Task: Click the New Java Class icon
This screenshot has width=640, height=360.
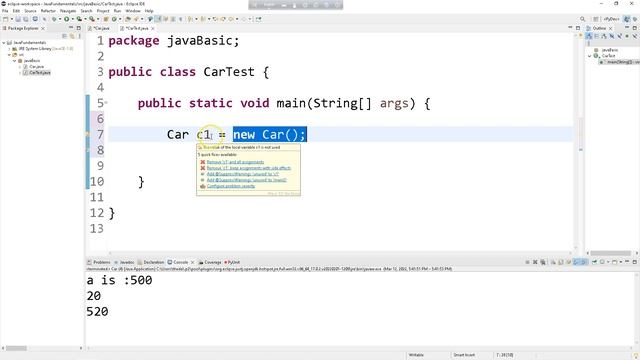Action: pyautogui.click(x=114, y=19)
